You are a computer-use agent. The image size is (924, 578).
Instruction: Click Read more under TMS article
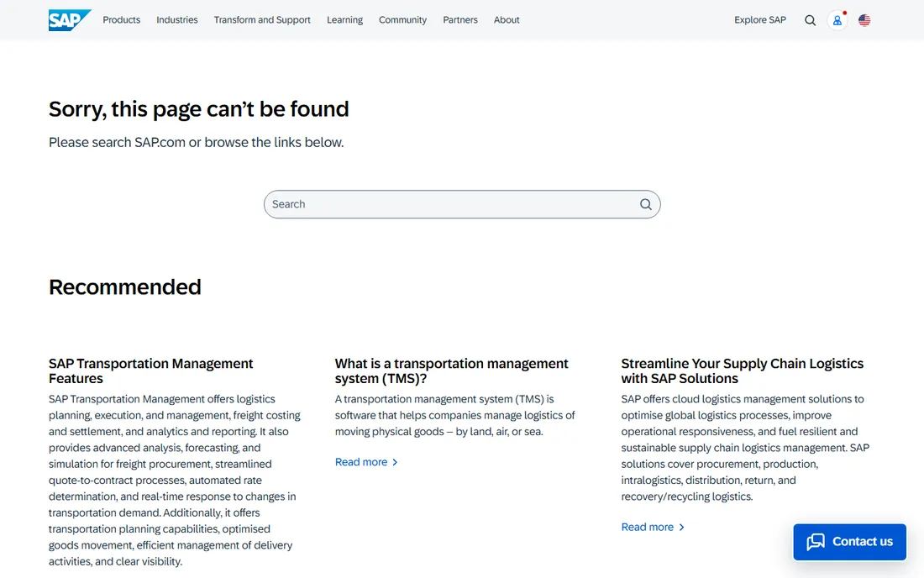point(366,463)
